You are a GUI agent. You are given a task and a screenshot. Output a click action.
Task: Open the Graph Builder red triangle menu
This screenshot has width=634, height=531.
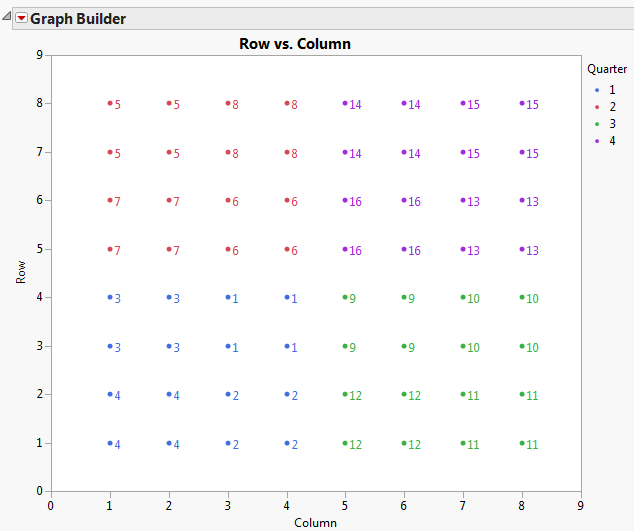tap(22, 18)
